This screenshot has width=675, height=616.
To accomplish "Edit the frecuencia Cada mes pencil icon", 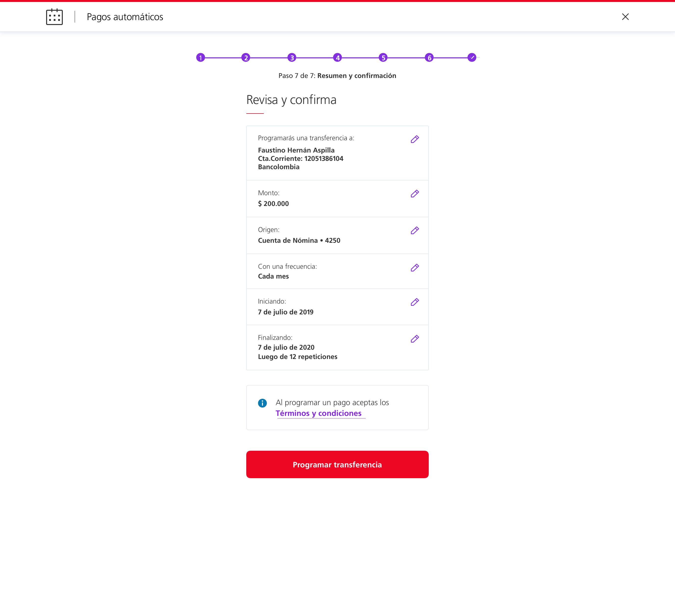I will coord(415,268).
